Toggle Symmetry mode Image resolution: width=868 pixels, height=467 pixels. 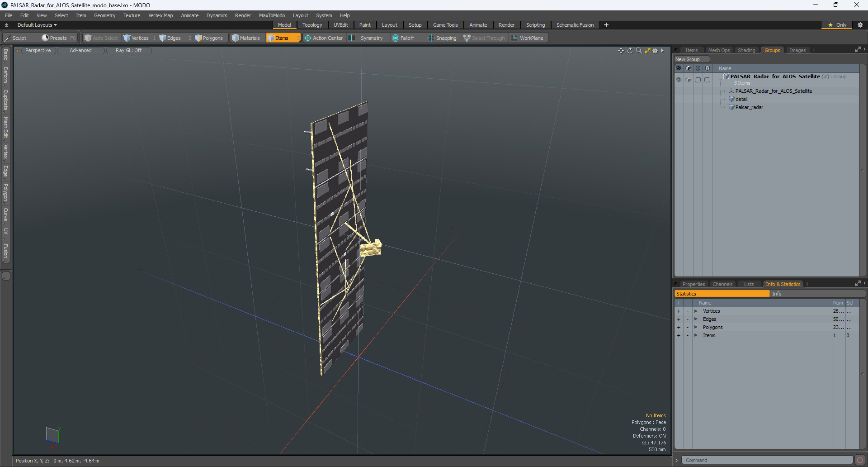click(x=367, y=38)
